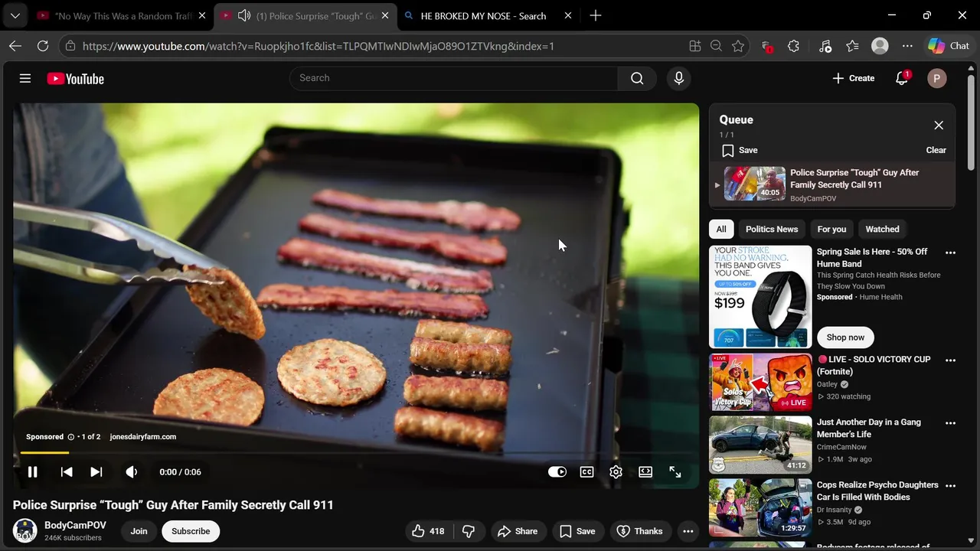Close the Queue panel

click(939, 126)
